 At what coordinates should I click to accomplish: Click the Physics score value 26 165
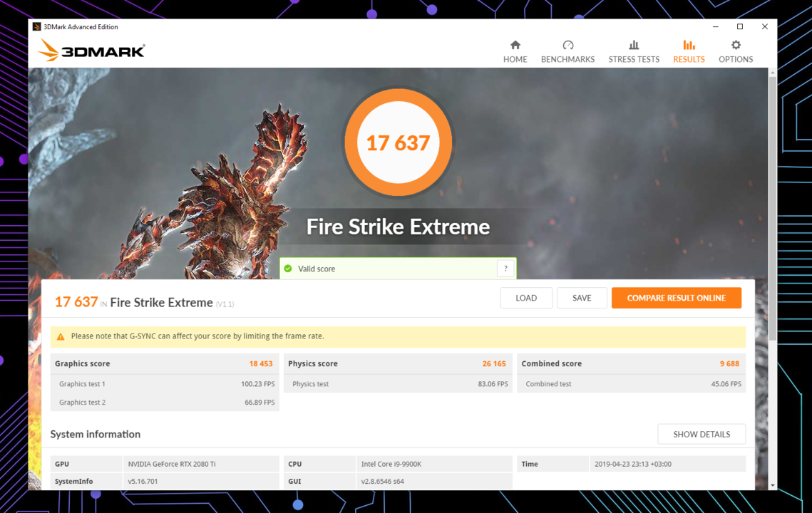tap(493, 363)
